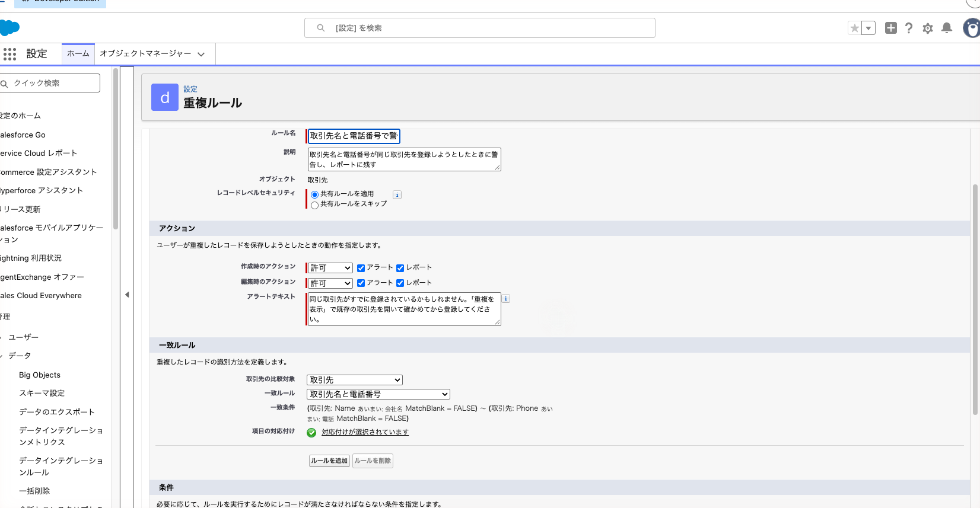Viewport: 980px width, 508px height.
Task: Click the quick find search box
Action: [x=49, y=83]
